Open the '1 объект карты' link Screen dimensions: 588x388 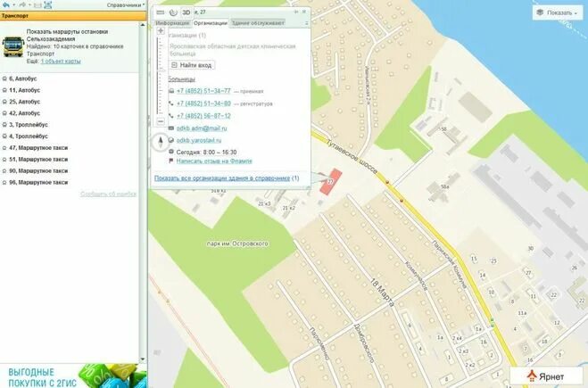coord(61,62)
